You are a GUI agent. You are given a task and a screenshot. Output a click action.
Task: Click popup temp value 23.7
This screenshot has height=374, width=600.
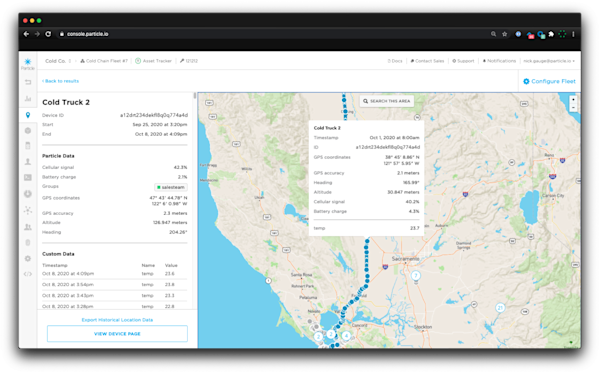click(414, 228)
